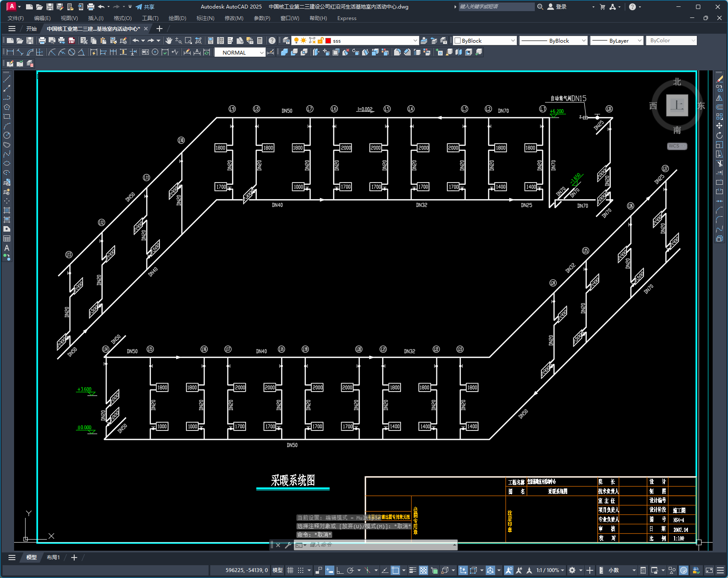The width and height of the screenshot is (728, 578).
Task: Select the Multiline Text tool
Action: (7, 248)
